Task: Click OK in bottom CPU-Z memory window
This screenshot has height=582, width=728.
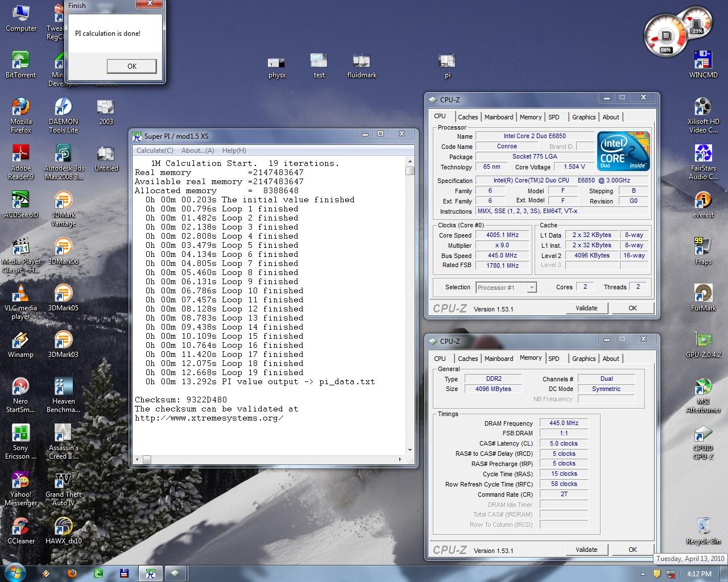Action: (x=632, y=550)
